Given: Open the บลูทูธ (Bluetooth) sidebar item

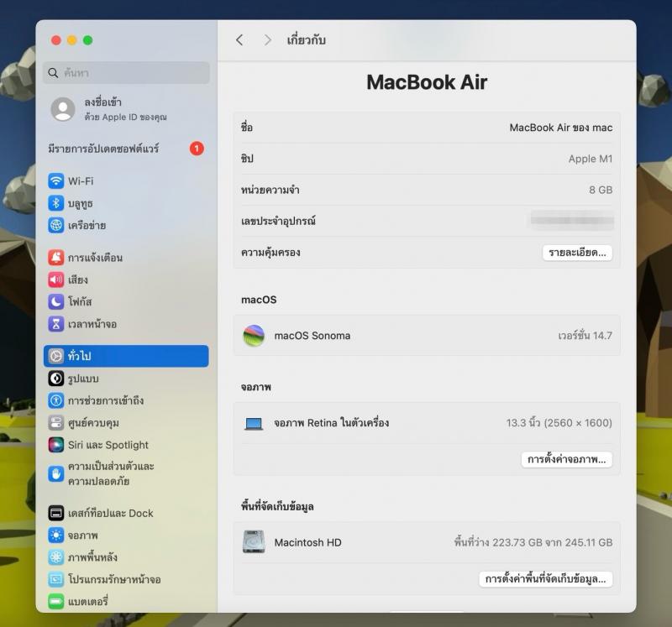Looking at the screenshot, I should tap(126, 203).
